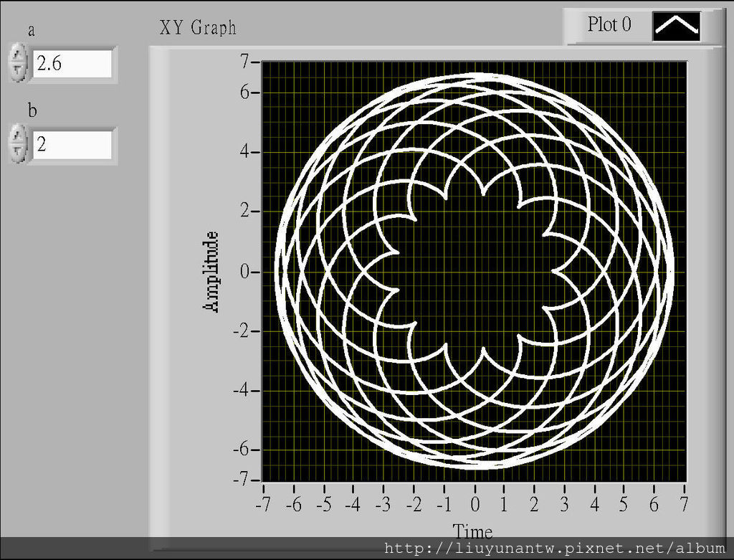Click the Y-axis scale marker 4
This screenshot has width=734, height=560.
tap(245, 152)
